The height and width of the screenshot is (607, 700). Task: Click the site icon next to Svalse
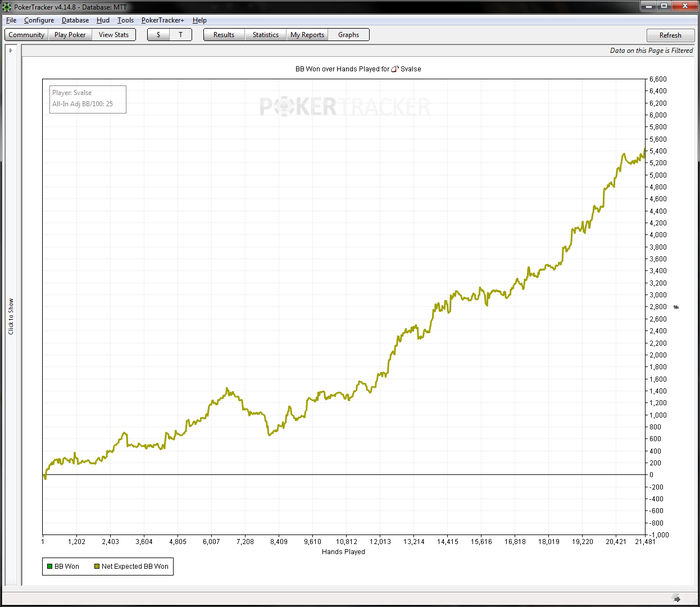coord(395,69)
